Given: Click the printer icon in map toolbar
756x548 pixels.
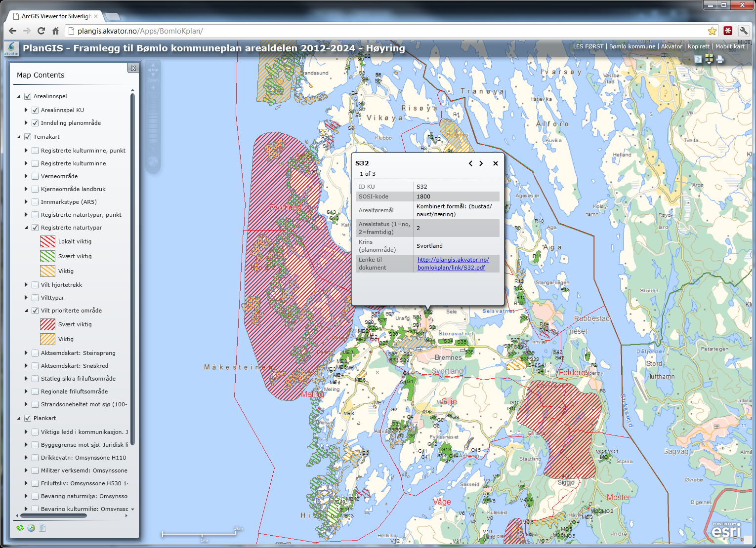Looking at the screenshot, I should click(x=720, y=59).
